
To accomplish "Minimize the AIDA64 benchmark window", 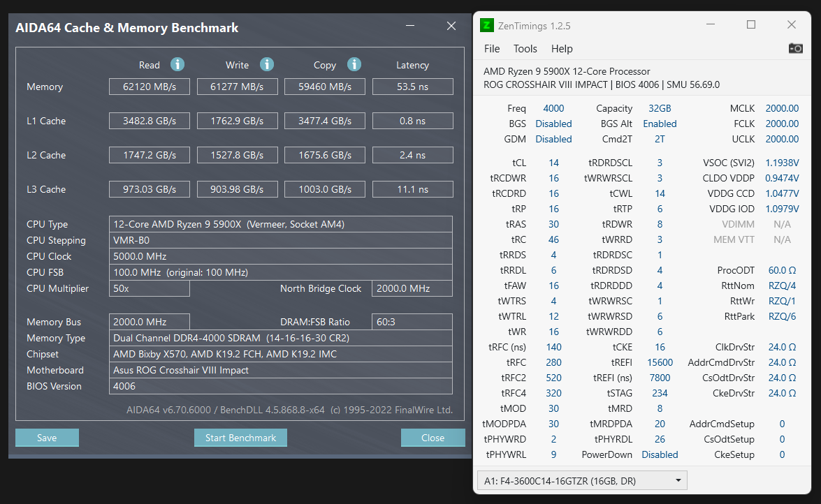I will pos(410,26).
